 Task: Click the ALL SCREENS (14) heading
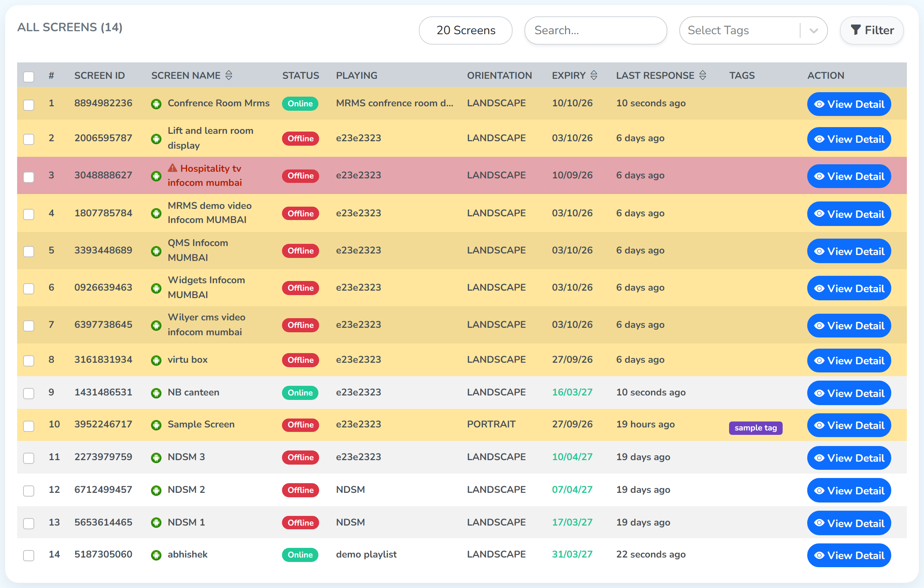click(70, 27)
